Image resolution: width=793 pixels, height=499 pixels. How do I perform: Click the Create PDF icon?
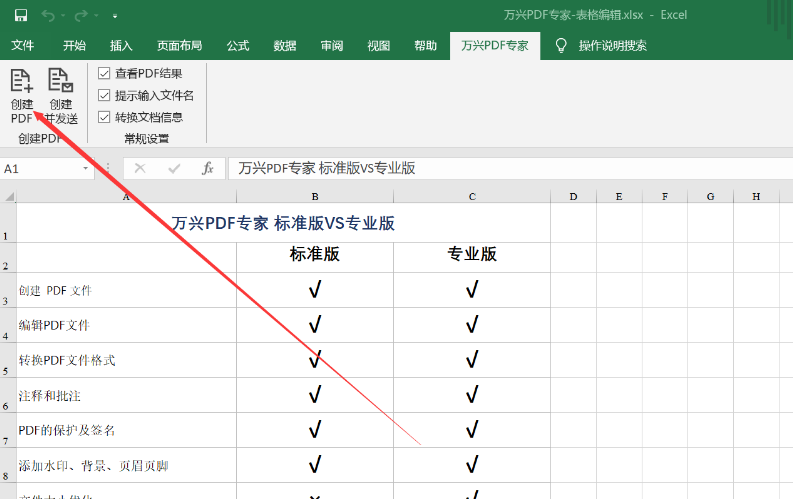click(x=22, y=81)
